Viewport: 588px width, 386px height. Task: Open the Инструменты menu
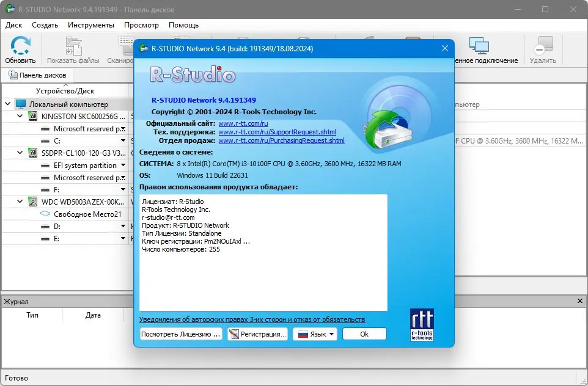91,25
